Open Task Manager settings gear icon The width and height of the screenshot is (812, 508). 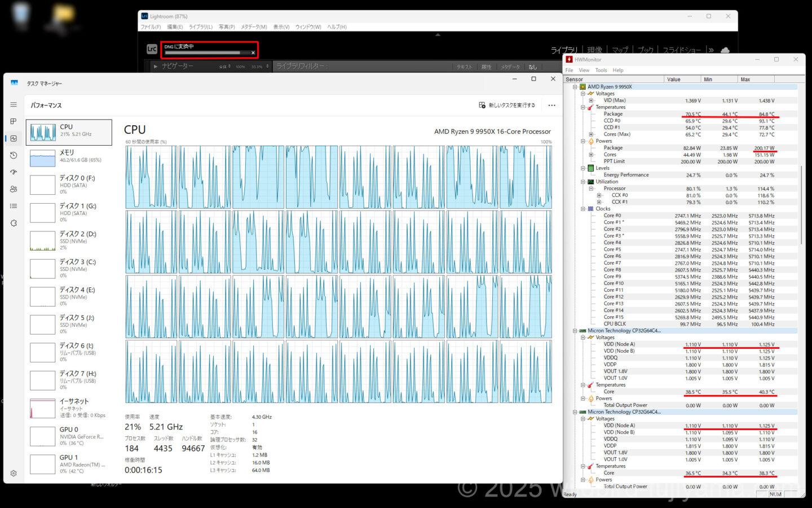[x=14, y=473]
